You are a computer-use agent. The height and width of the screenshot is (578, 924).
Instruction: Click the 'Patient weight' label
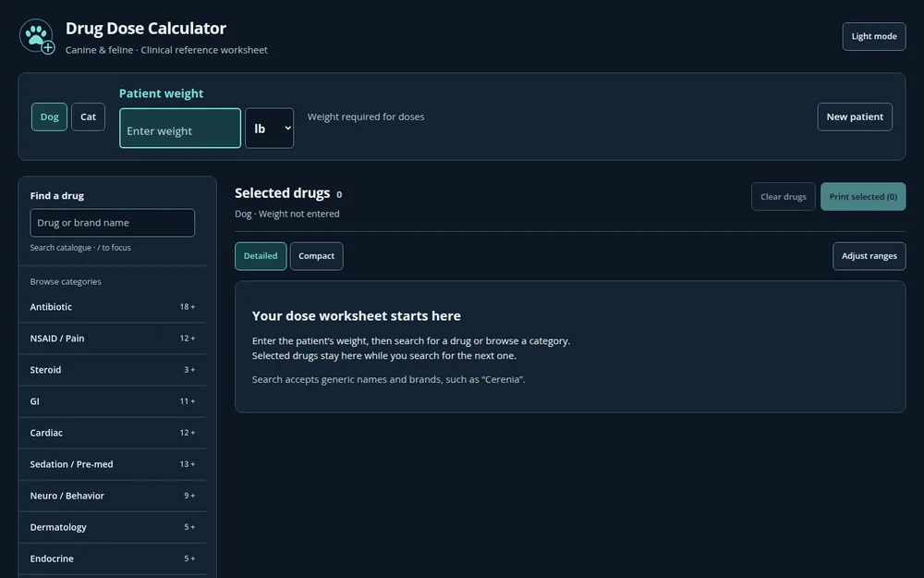(161, 93)
